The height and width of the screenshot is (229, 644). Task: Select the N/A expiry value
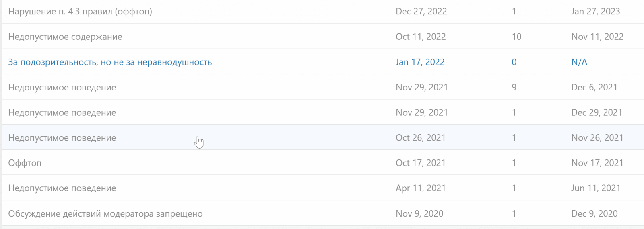pyautogui.click(x=579, y=62)
